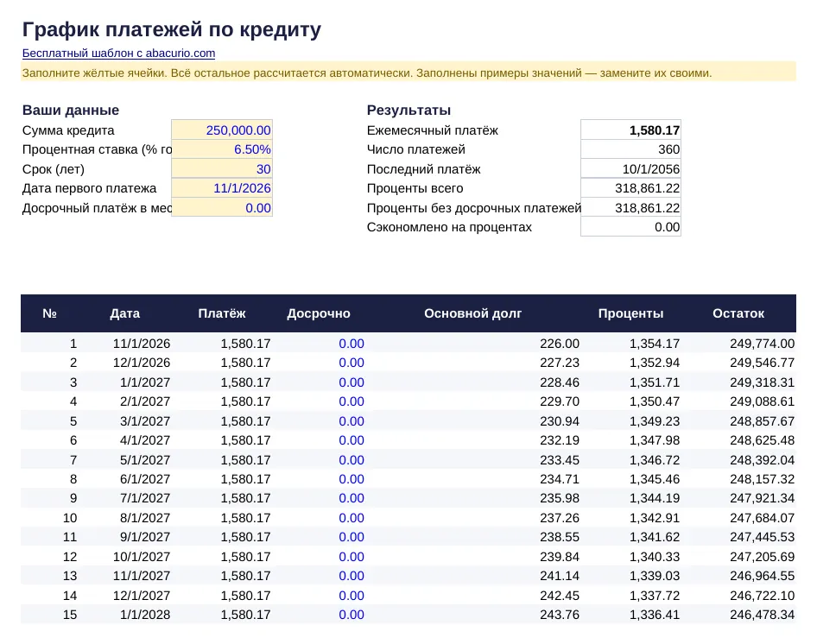Click the № column header

[x=49, y=313]
